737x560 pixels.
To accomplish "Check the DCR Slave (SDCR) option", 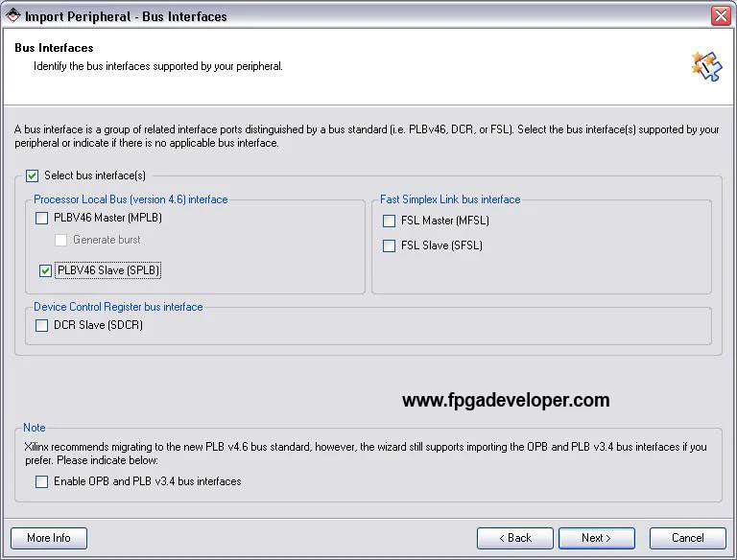I will [x=42, y=325].
